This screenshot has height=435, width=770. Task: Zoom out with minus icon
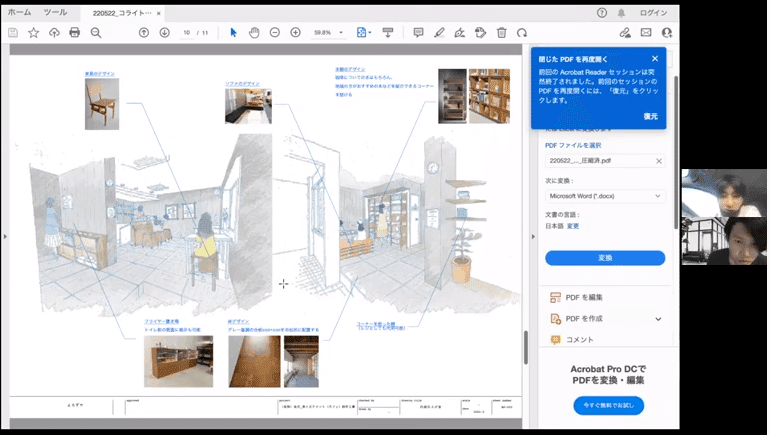(275, 33)
